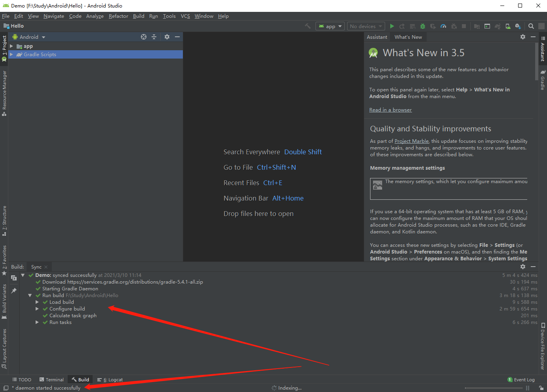
Task: Open the Terminal tool window tab
Action: coord(51,380)
